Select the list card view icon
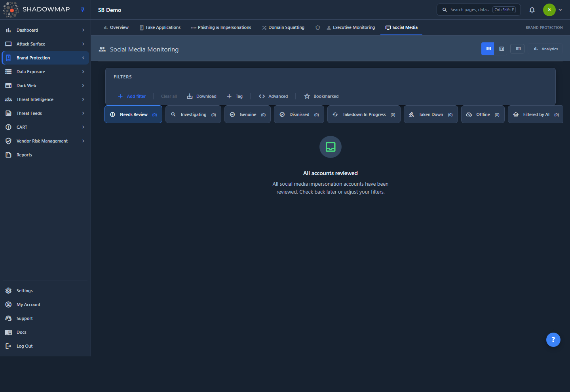 488,49
